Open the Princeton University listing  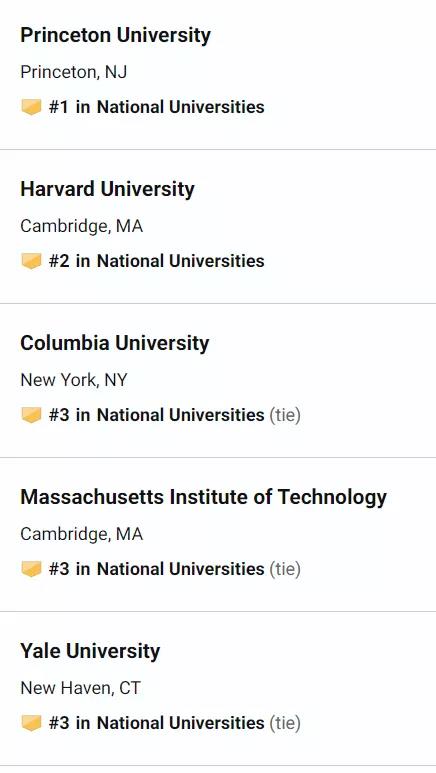[x=115, y=35]
